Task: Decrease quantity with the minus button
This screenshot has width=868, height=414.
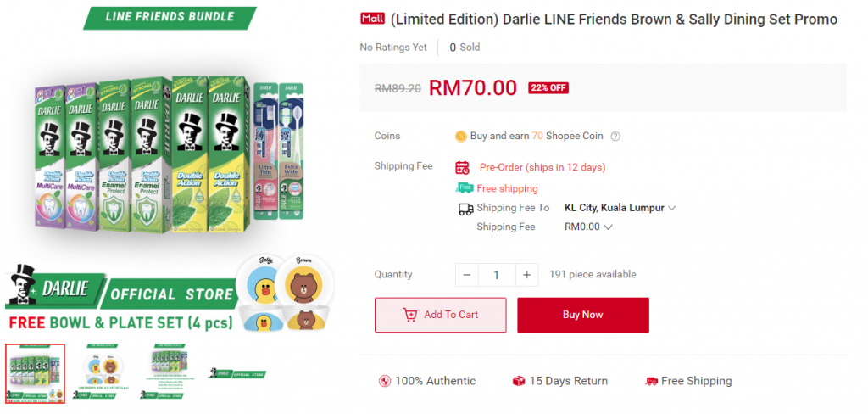Action: coord(467,275)
